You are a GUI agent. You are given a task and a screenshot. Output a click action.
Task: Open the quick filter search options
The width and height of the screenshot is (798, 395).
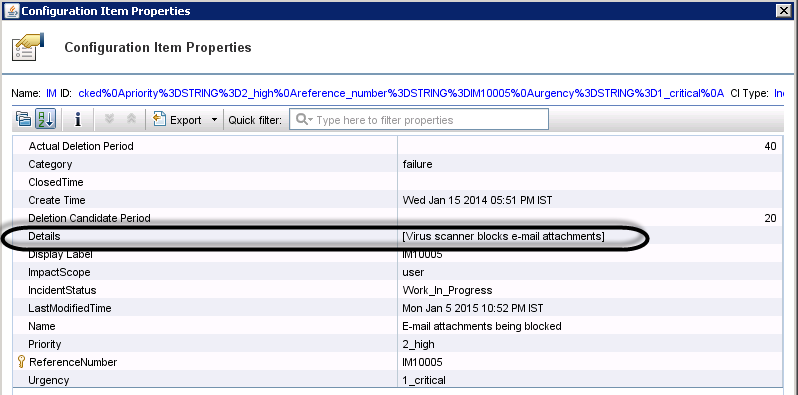tap(304, 120)
